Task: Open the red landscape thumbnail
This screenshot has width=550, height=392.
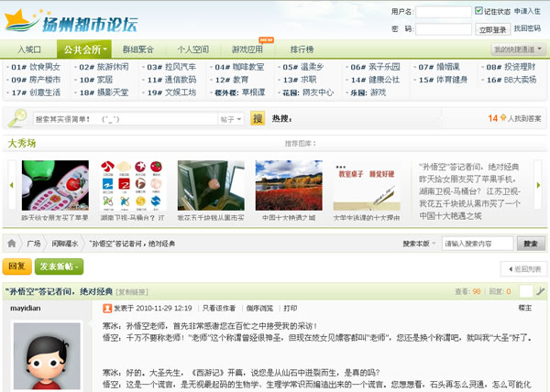Action: [x=289, y=185]
